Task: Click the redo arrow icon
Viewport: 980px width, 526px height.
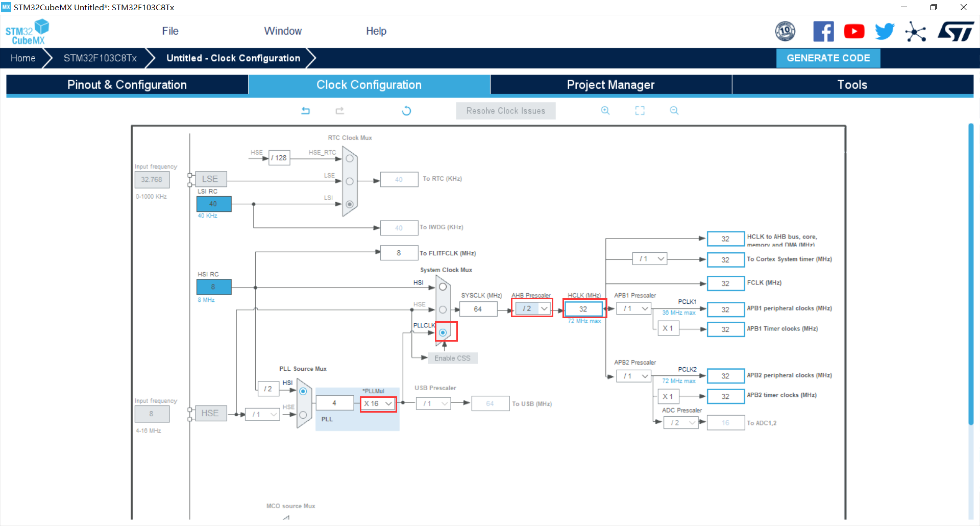Action: click(x=340, y=110)
